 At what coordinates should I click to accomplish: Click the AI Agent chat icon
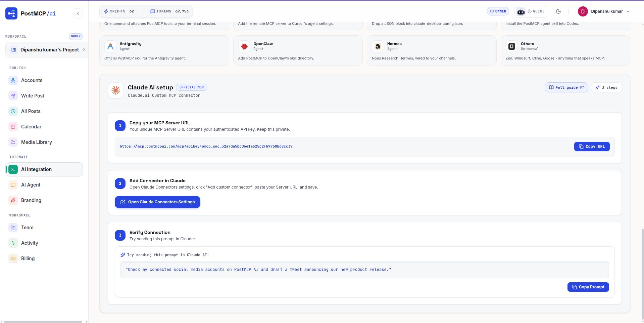13,185
